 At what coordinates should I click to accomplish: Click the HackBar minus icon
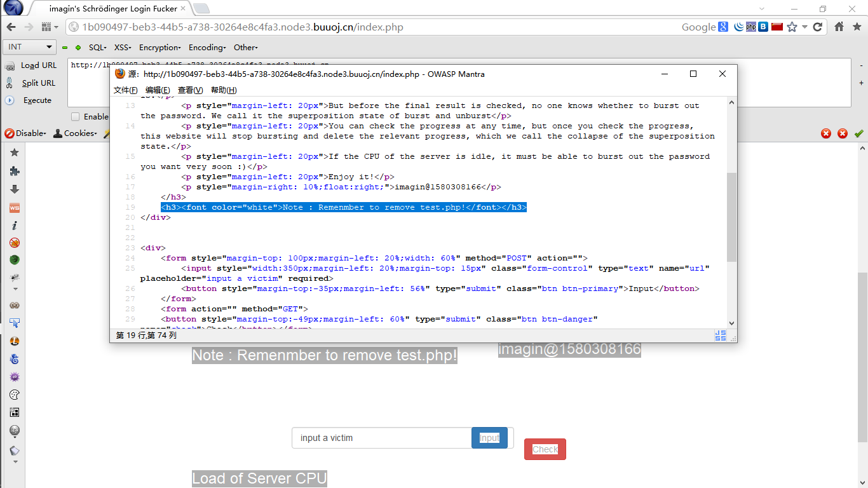pyautogui.click(x=64, y=48)
